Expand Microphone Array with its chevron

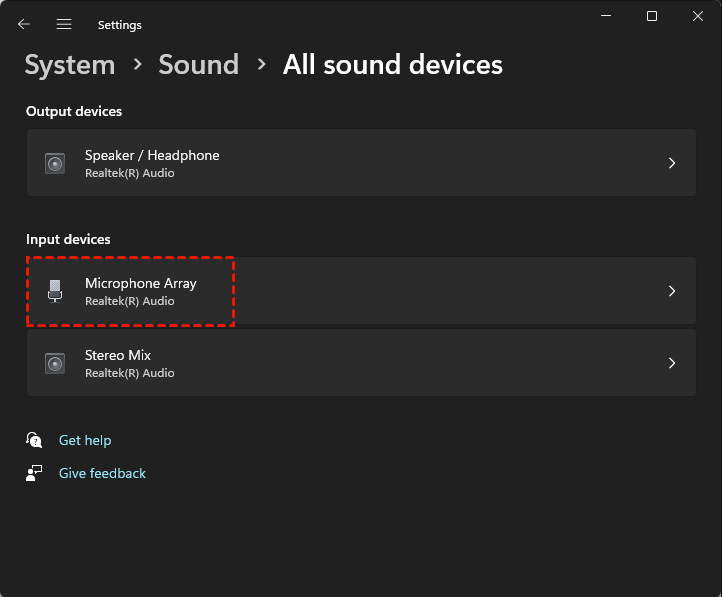coord(672,291)
